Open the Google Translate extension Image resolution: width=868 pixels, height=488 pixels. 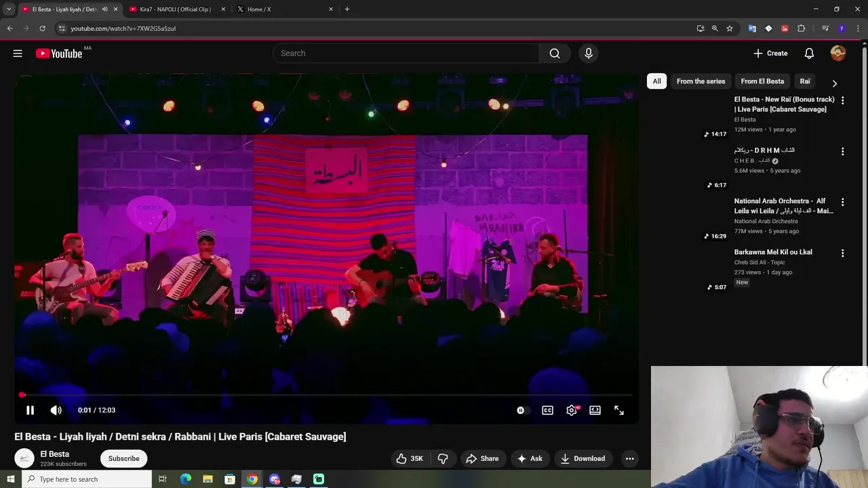[x=752, y=28]
